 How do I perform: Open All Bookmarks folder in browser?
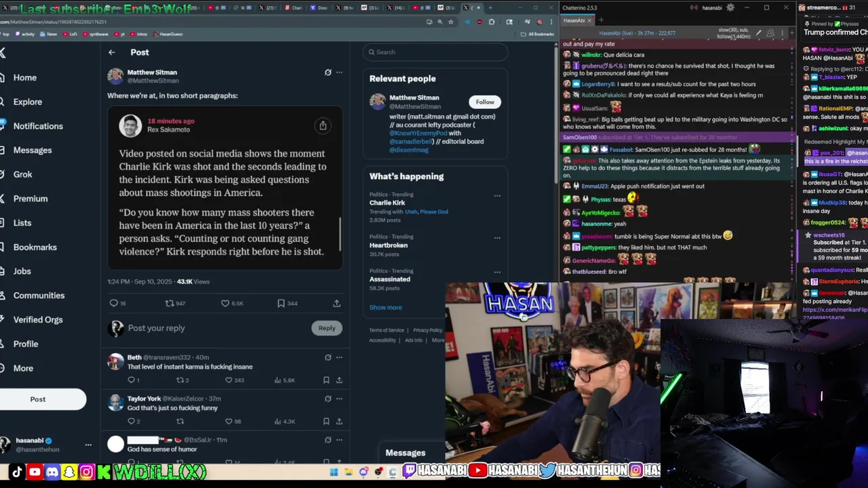click(538, 34)
